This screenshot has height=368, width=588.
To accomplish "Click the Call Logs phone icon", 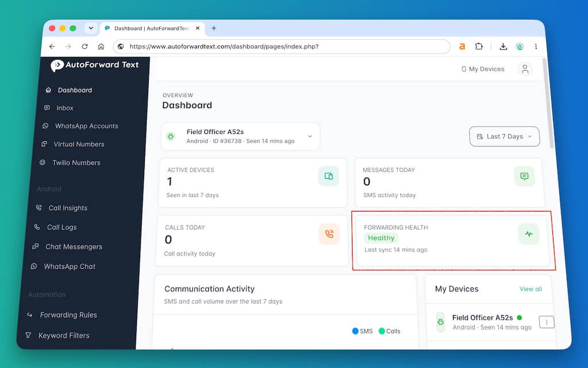I will coord(37,227).
